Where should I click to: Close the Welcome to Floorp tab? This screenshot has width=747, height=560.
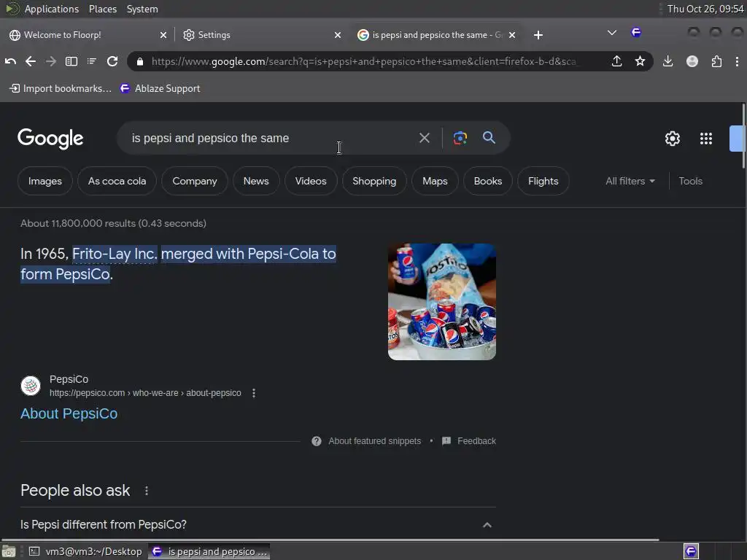pos(163,35)
